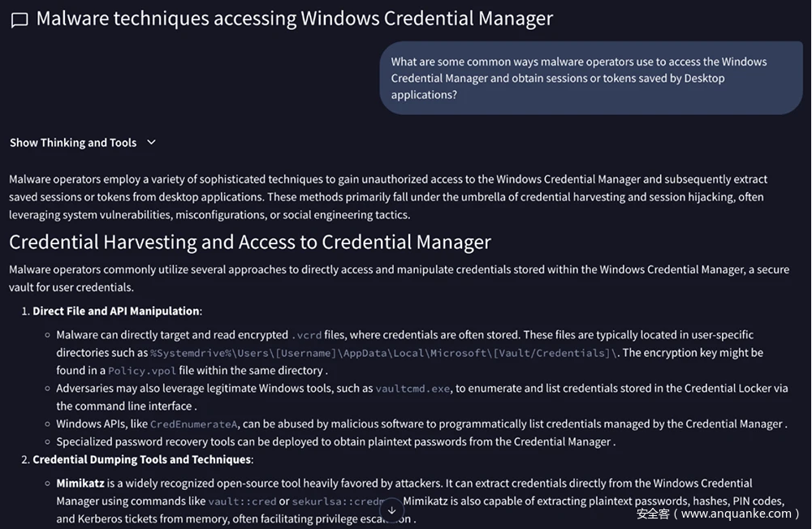Expand the chevron next to Show Thinking and Tools
Image resolution: width=812 pixels, height=529 pixels.
tap(151, 143)
